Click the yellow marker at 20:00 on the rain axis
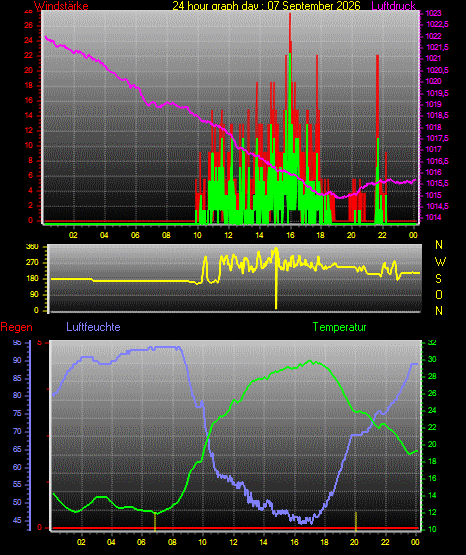The width and height of the screenshot is (466, 555). (356, 521)
